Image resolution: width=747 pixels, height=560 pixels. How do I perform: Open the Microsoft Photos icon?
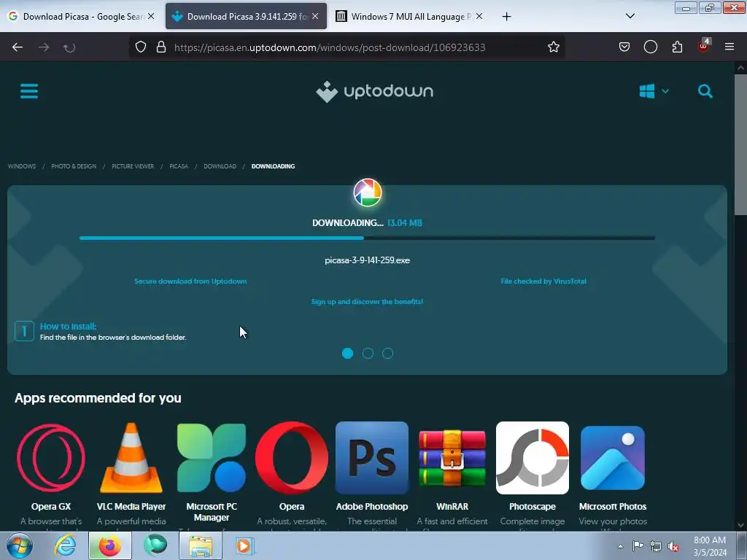coord(613,458)
